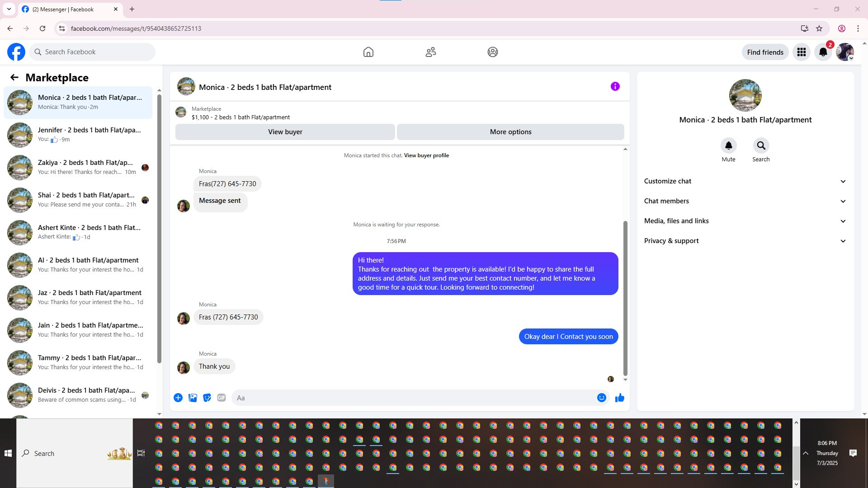
Task: Search within the conversation
Action: pos(761,145)
